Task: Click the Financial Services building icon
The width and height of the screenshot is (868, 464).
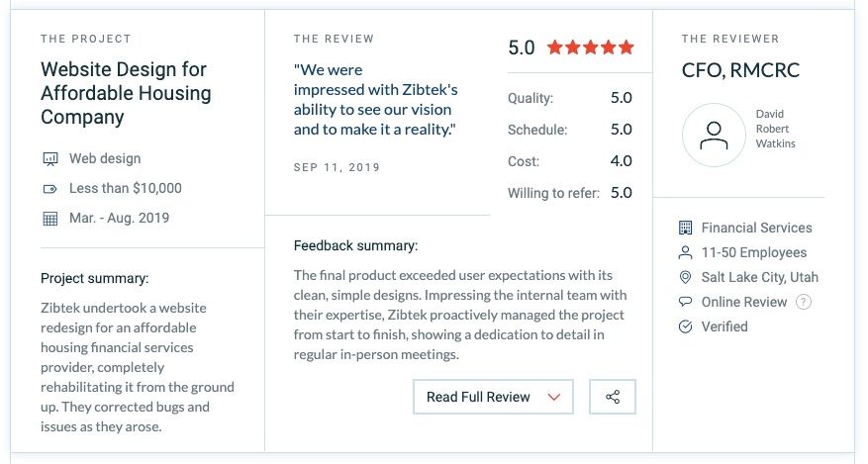Action: point(685,228)
